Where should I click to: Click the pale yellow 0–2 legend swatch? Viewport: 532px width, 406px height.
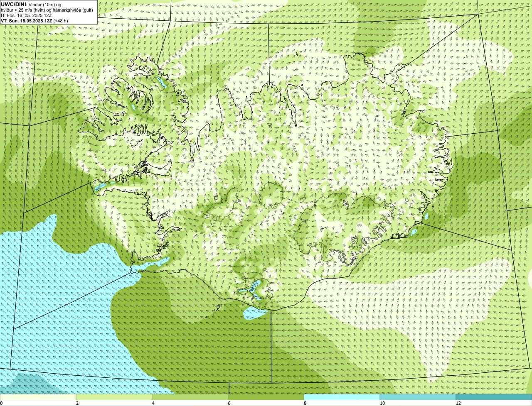pyautogui.click(x=38, y=397)
